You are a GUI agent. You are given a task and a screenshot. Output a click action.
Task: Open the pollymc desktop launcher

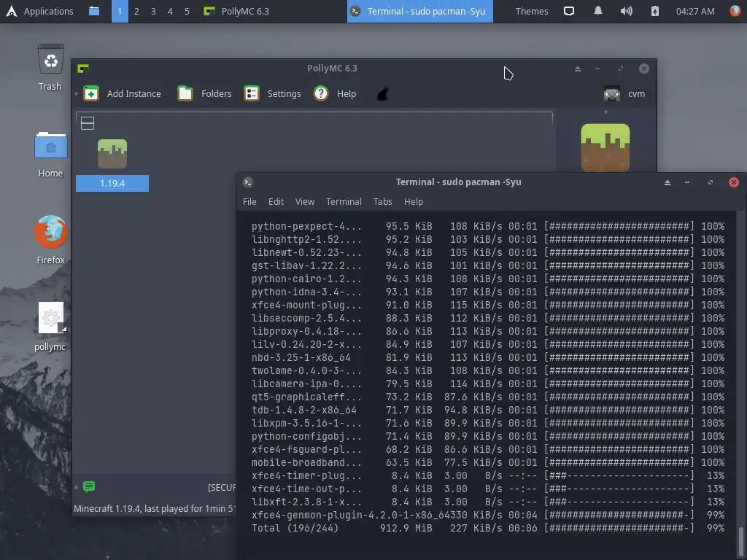tap(50, 327)
